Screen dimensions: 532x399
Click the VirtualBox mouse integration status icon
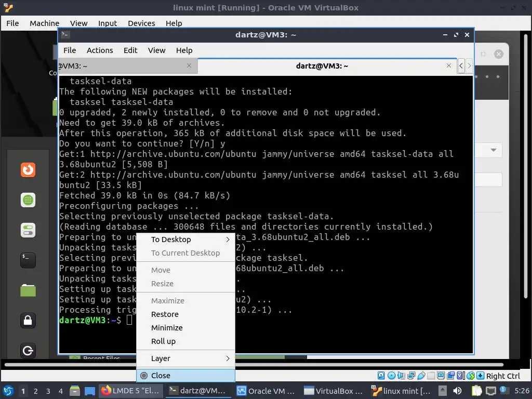(471, 376)
